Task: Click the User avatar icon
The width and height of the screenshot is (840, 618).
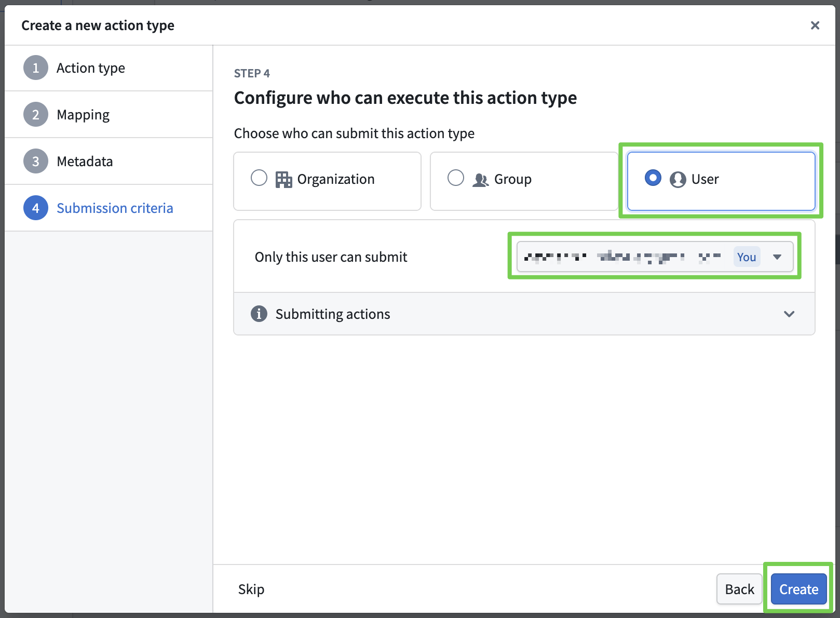Action: tap(678, 180)
